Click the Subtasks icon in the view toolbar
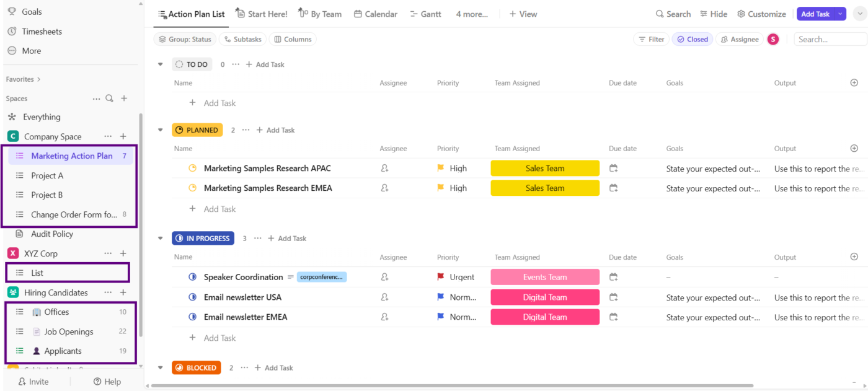This screenshot has width=868, height=391. click(227, 38)
